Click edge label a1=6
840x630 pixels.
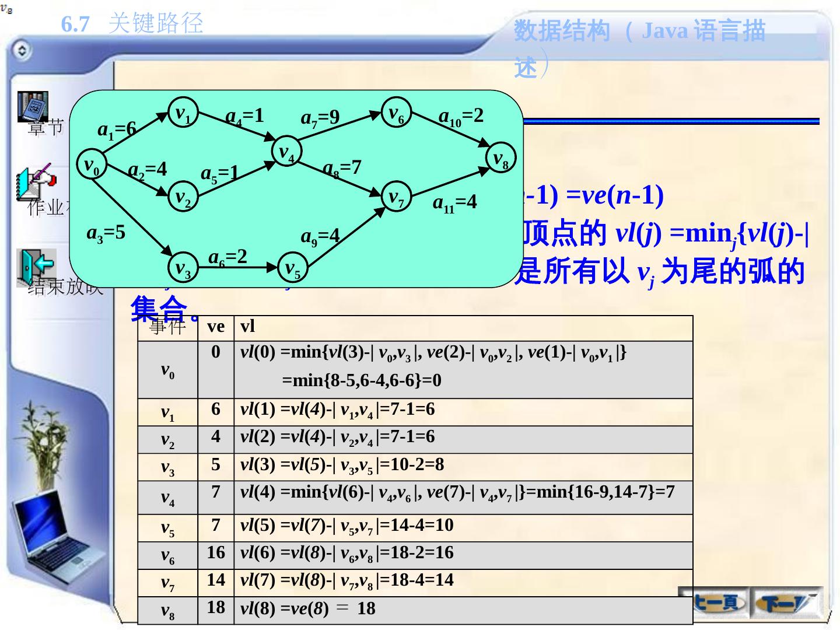pyautogui.click(x=117, y=130)
